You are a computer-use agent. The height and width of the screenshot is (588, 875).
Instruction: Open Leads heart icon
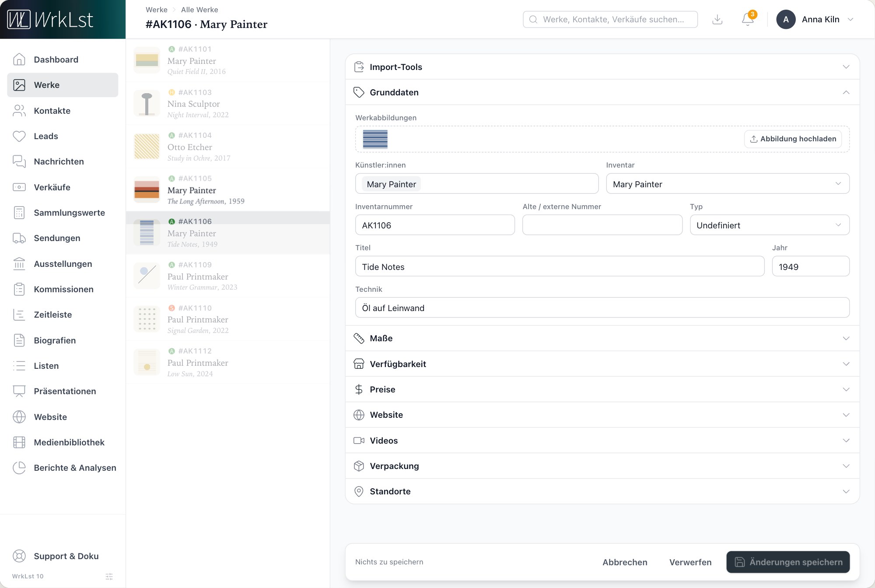point(19,136)
